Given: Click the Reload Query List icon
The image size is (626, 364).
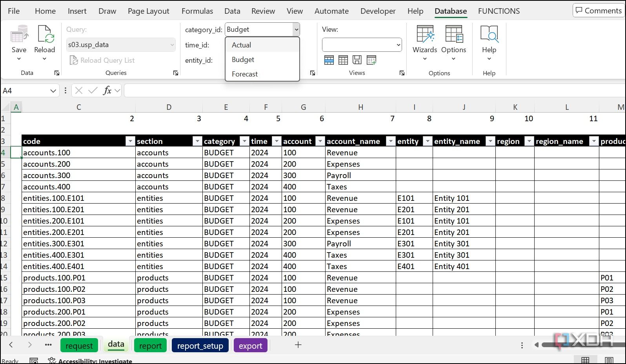Looking at the screenshot, I should click(x=73, y=60).
